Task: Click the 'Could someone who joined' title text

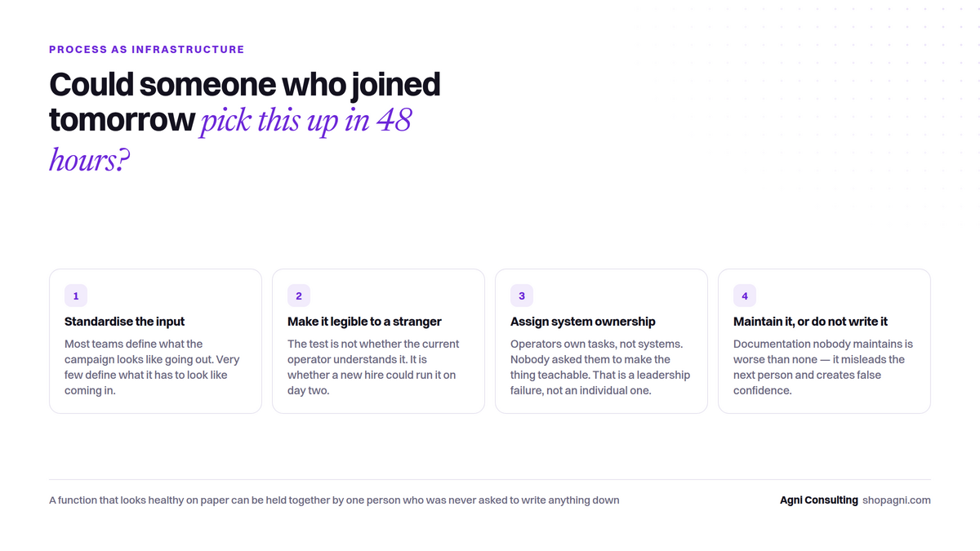Action: pyautogui.click(x=245, y=85)
